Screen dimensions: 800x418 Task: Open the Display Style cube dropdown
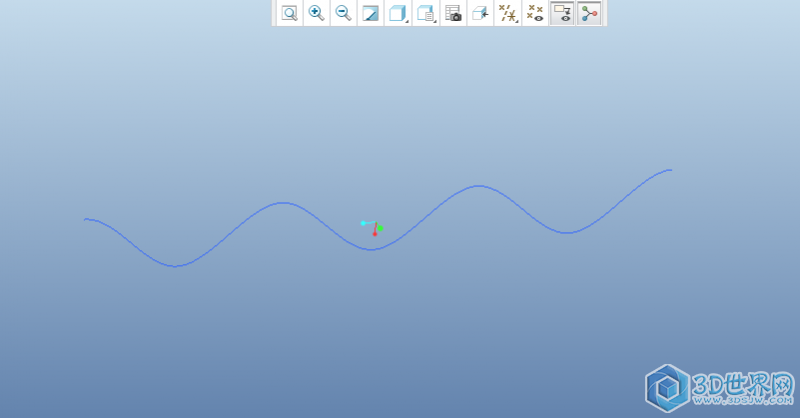pos(398,13)
